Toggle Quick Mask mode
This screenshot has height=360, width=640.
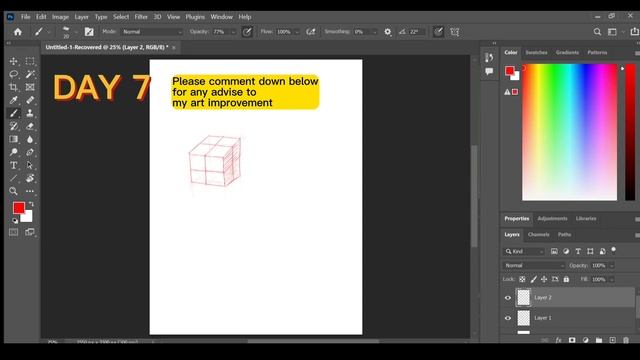(x=13, y=232)
